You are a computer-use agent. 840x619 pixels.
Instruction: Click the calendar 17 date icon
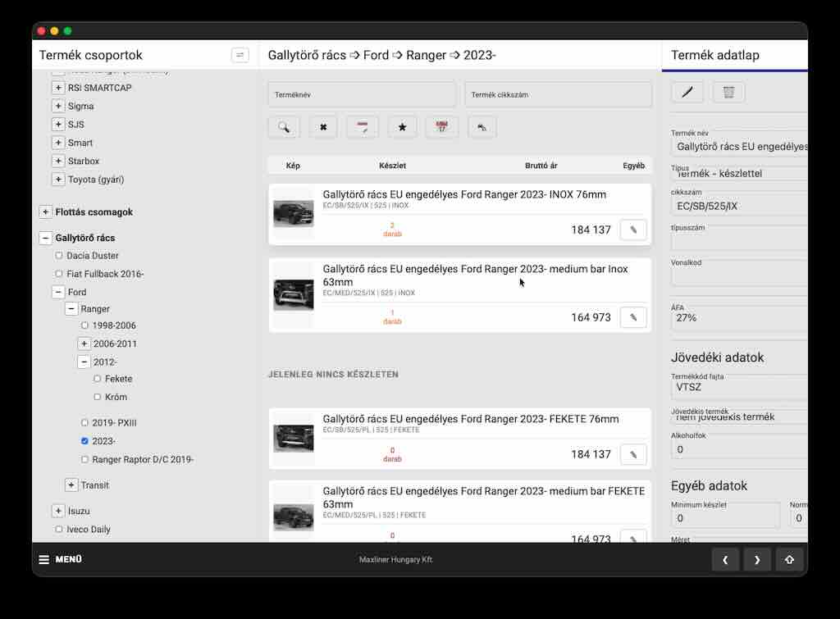pyautogui.click(x=441, y=127)
